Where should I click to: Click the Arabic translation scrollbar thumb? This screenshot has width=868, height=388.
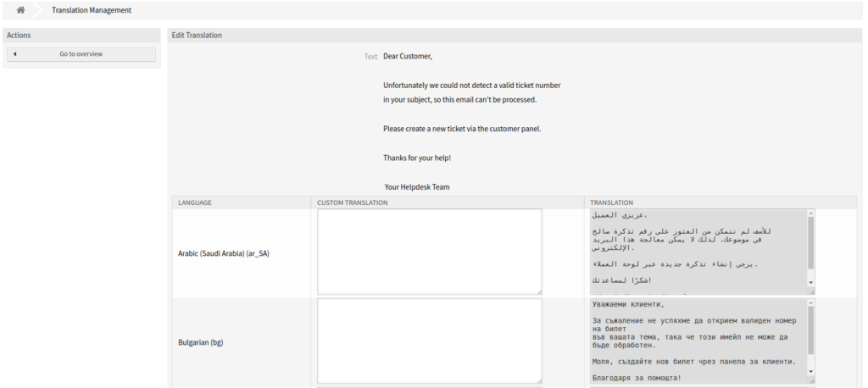810,241
